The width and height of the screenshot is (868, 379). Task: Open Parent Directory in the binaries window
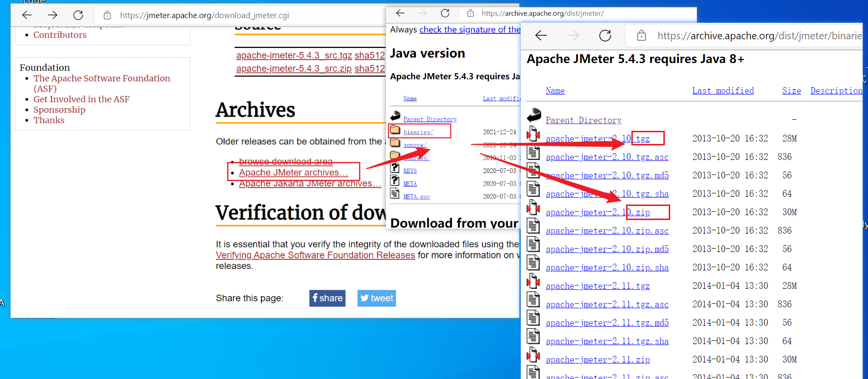[x=583, y=120]
